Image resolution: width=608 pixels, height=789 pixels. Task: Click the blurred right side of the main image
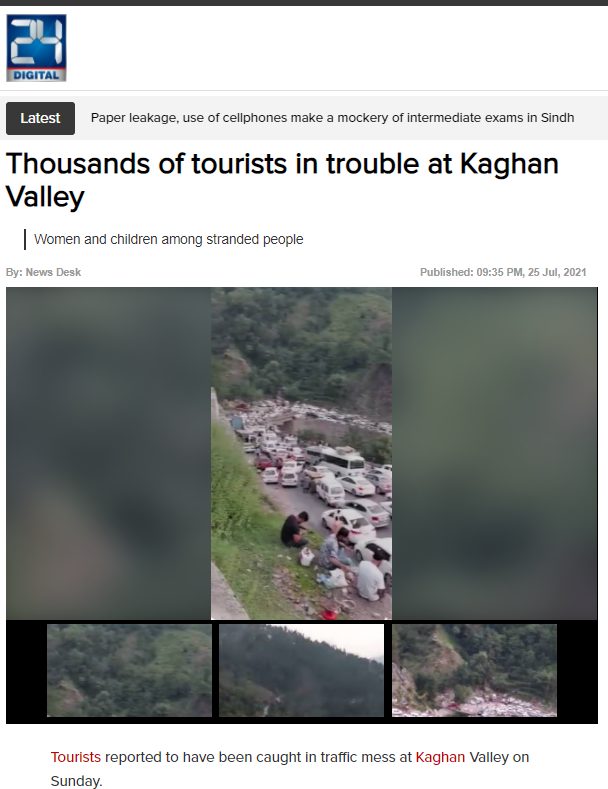coord(495,453)
